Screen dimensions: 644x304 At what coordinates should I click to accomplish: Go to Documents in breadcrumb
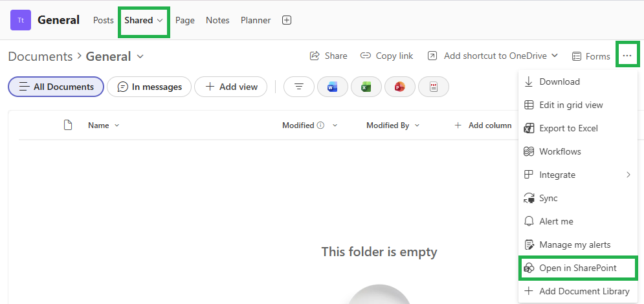[40, 56]
